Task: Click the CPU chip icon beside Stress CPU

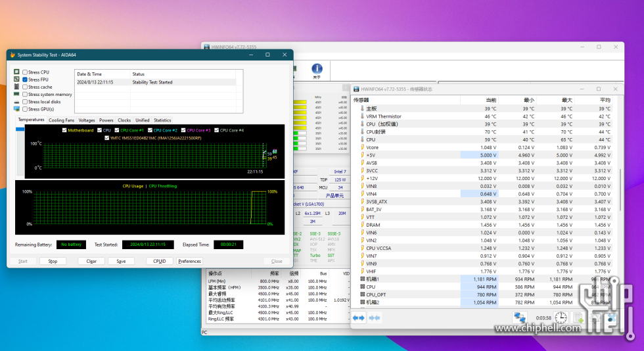Action: 17,72
